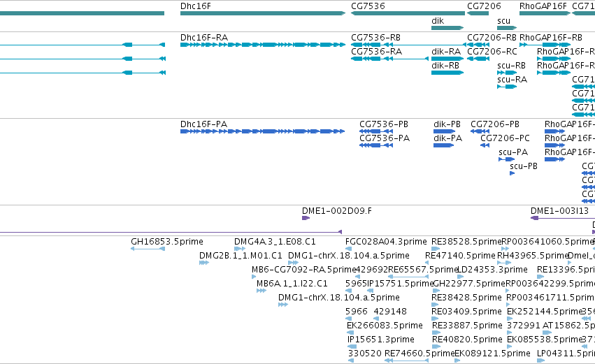
Task: Click the RE33887.5prime EST
Action: [x=436, y=333]
